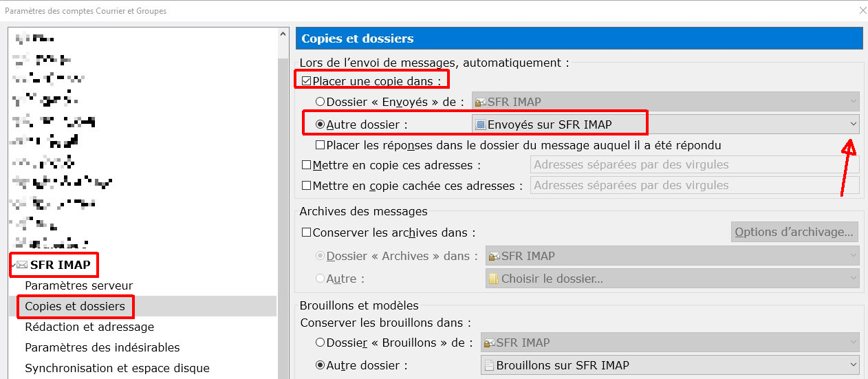This screenshot has width=868, height=379.
Task: Click the SFR IMAP account envelope icon
Action: (22, 265)
